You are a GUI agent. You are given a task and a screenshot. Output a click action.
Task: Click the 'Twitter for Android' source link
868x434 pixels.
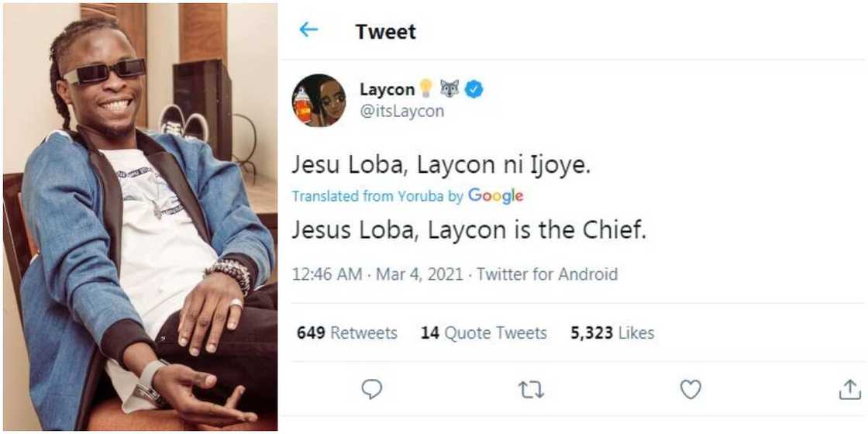pos(547,274)
